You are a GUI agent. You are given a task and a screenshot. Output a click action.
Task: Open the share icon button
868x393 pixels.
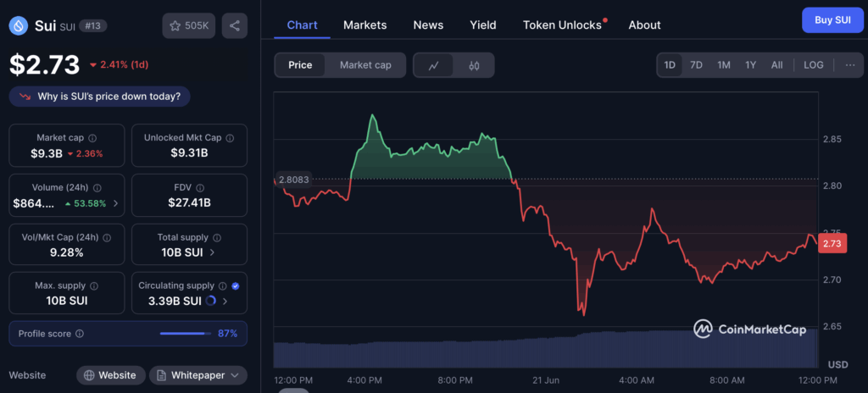click(x=235, y=25)
